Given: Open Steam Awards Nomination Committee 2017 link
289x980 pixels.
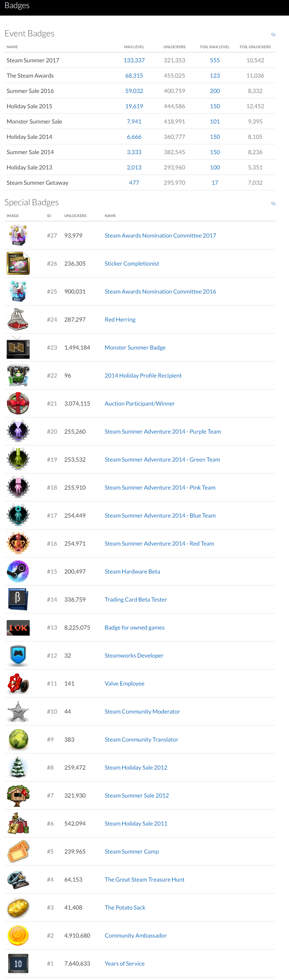Looking at the screenshot, I should 160,236.
